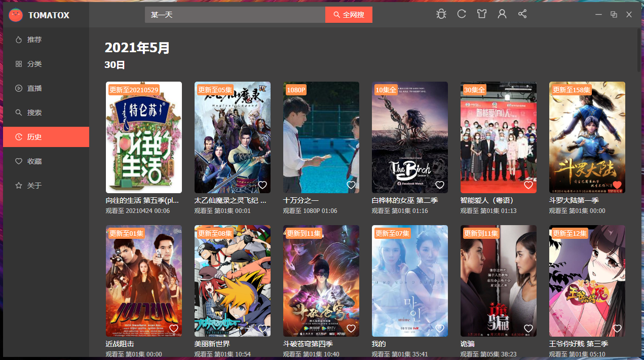The image size is (644, 360).
Task: Click the 全网搜 search button
Action: tap(349, 15)
